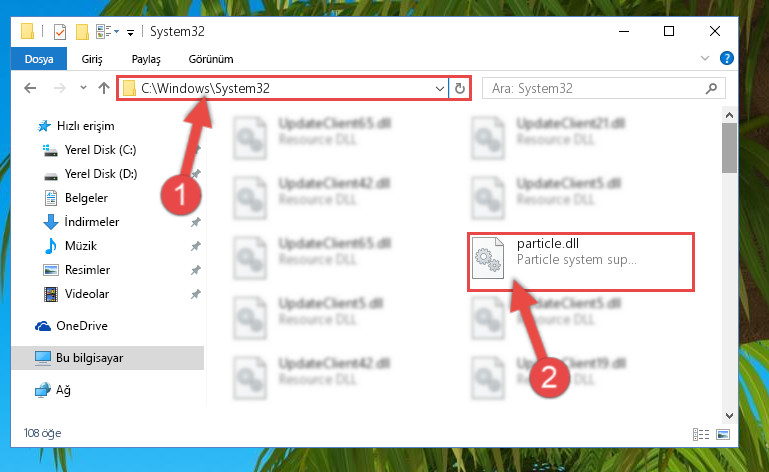Open the Customize Quick Access Toolbar dropdown

(130, 33)
